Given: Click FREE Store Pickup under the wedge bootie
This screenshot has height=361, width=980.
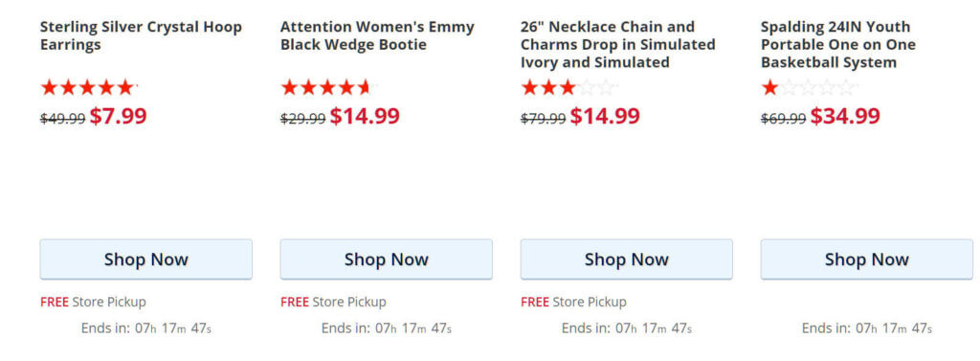Looking at the screenshot, I should click(x=333, y=303).
